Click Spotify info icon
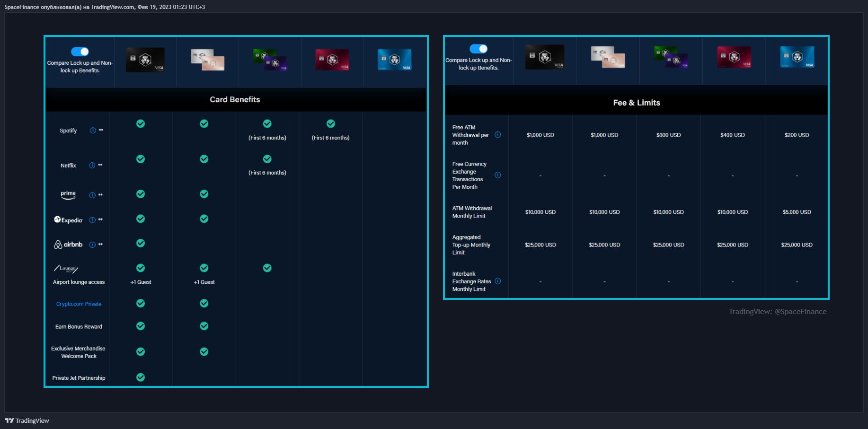This screenshot has height=429, width=868. click(x=93, y=131)
